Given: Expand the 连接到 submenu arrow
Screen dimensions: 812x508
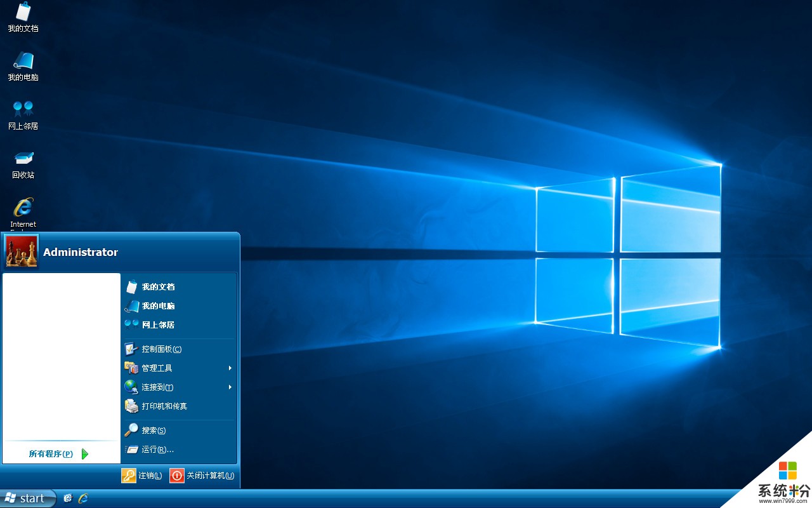Looking at the screenshot, I should [230, 387].
